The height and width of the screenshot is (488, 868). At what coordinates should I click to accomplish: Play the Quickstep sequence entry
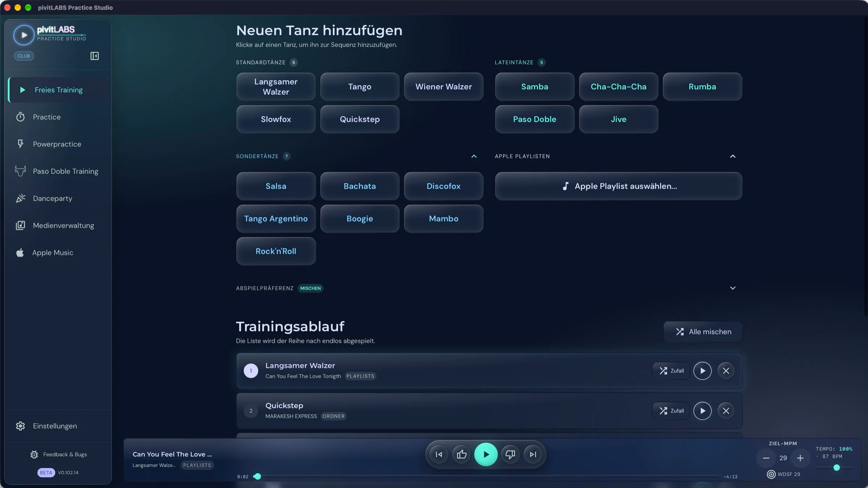pos(702,411)
